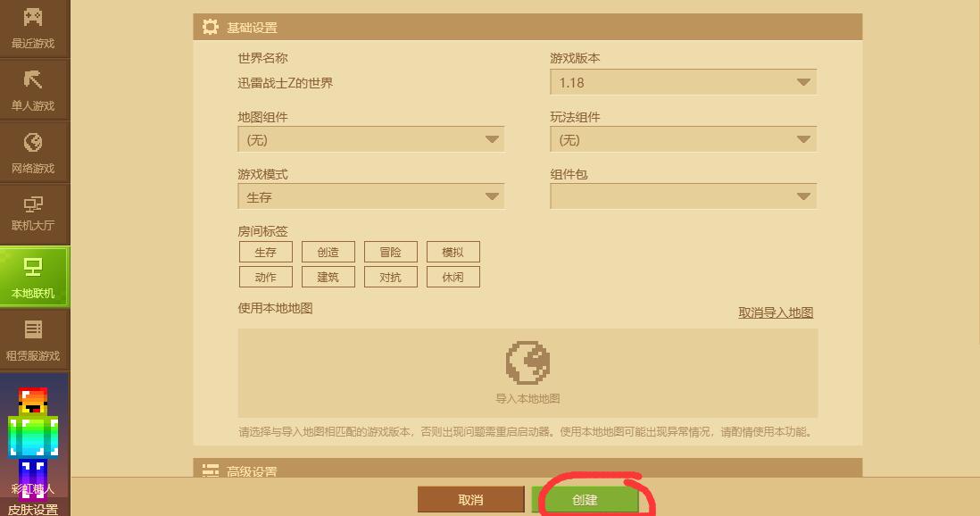Screen dimensions: 980x516
Task: Toggle the 生存 room tag
Action: (266, 252)
